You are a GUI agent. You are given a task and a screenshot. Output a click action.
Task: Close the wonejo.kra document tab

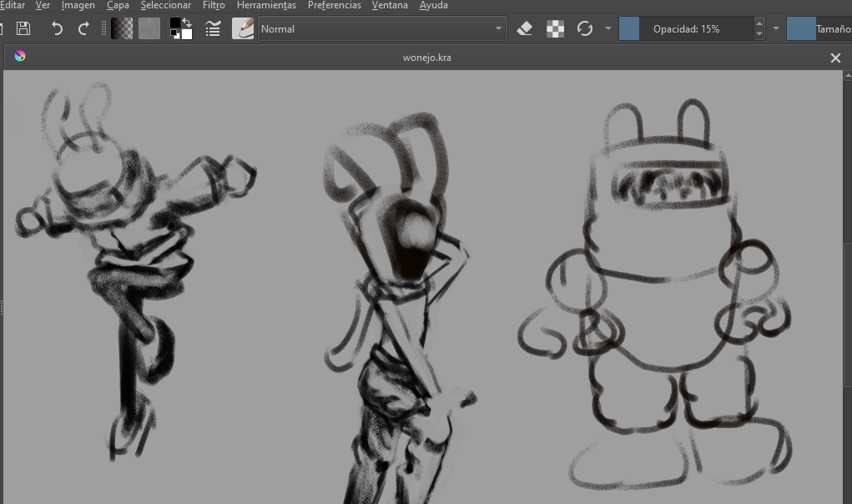[835, 58]
